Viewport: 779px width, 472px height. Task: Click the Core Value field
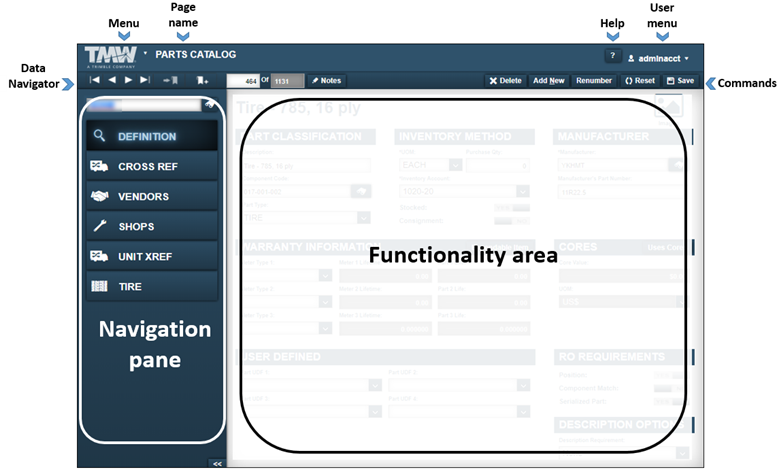click(623, 276)
